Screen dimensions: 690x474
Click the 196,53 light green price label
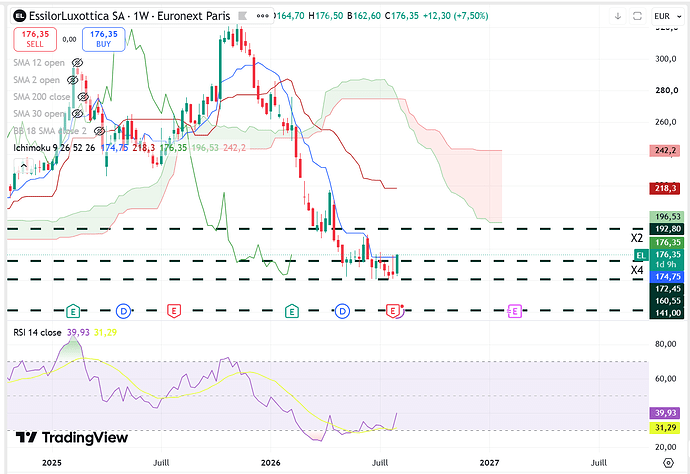click(x=667, y=217)
